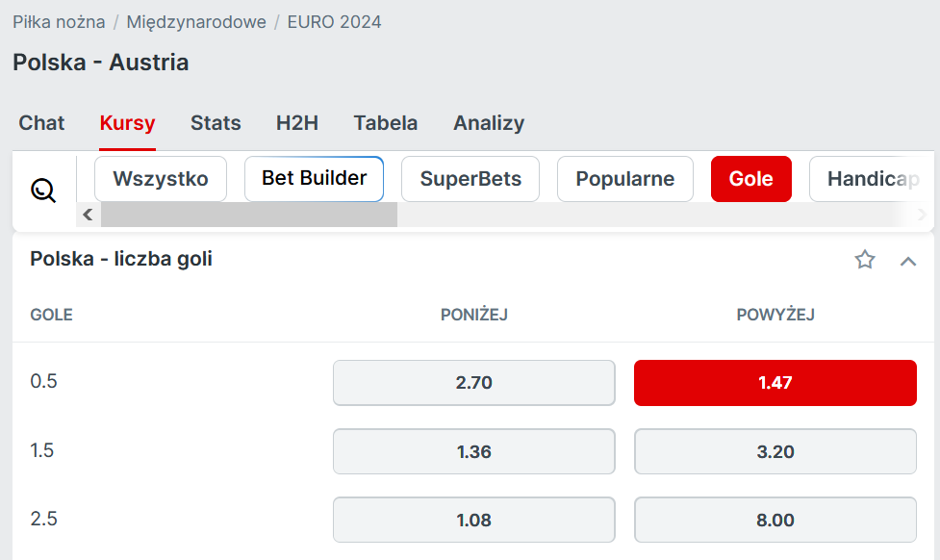Screen dimensions: 940x560
Task: Select the Popularne filter
Action: pyautogui.click(x=625, y=179)
